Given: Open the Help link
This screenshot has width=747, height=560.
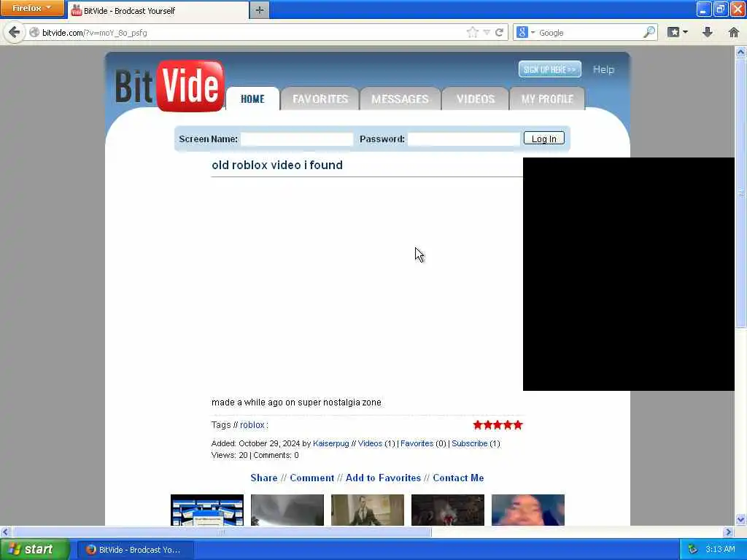Looking at the screenshot, I should (603, 69).
